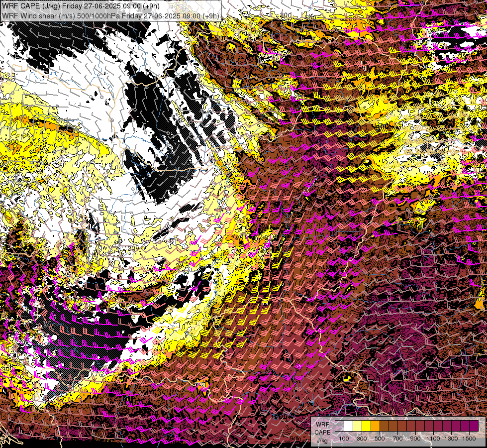Click the legend value 300
The width and height of the screenshot is (487, 448).
coord(362,439)
